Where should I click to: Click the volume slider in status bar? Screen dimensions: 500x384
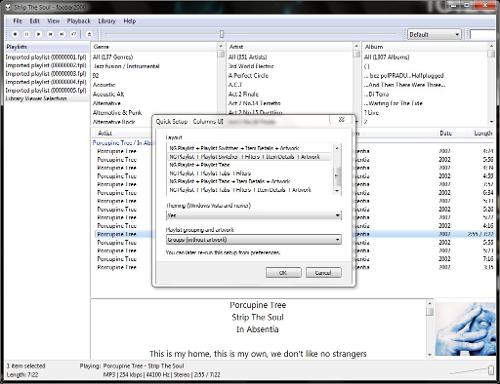491,370
